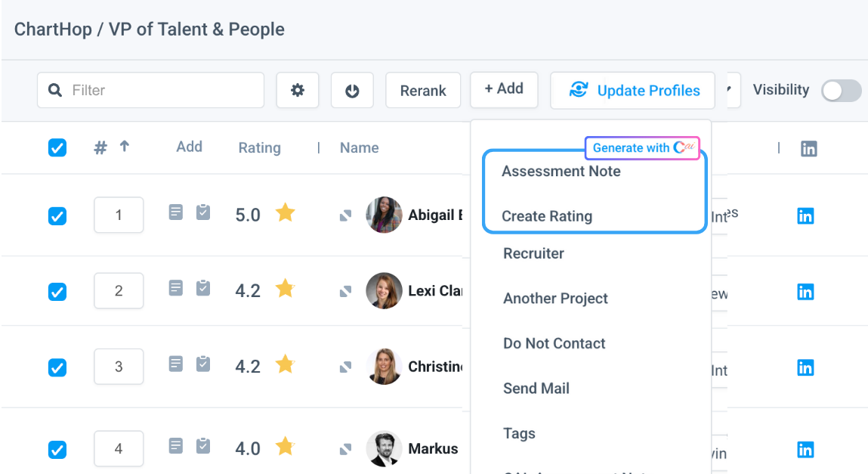Click Christine's profile photo
Viewport: 868px width, 474px height.
tap(384, 367)
